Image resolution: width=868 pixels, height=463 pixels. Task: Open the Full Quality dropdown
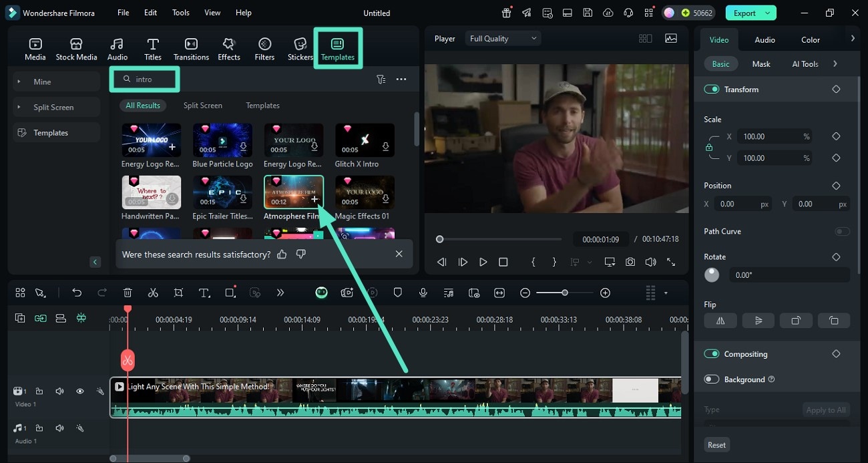tap(503, 39)
